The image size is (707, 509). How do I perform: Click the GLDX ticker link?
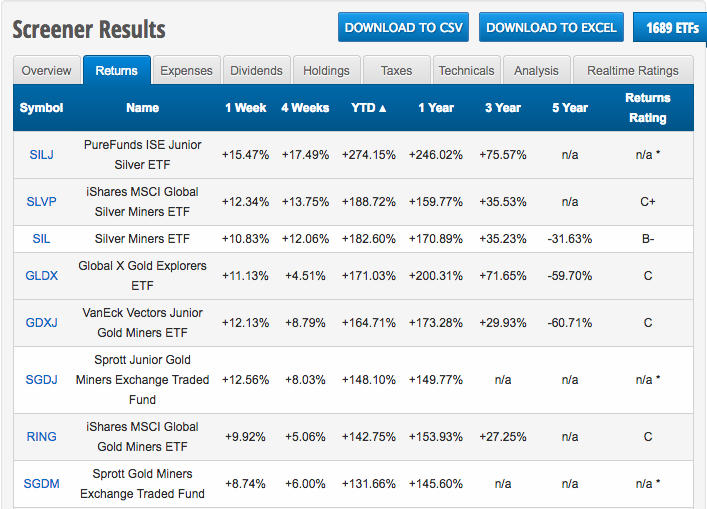coord(41,276)
